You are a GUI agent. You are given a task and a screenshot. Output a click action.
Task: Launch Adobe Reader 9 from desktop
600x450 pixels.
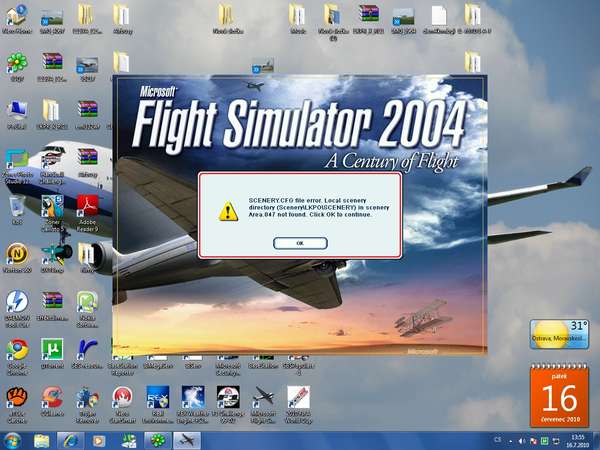tap(88, 212)
